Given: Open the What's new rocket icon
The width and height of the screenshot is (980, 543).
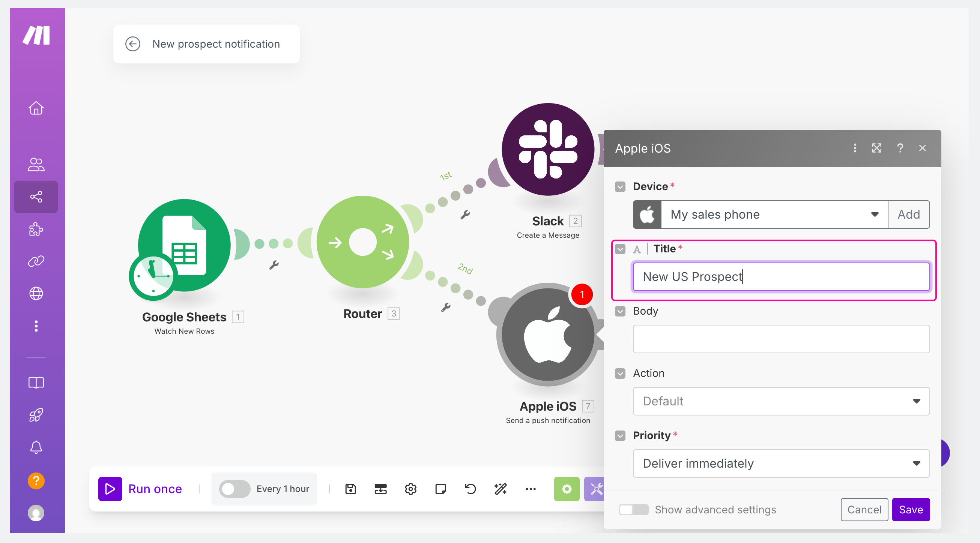Looking at the screenshot, I should (36, 414).
